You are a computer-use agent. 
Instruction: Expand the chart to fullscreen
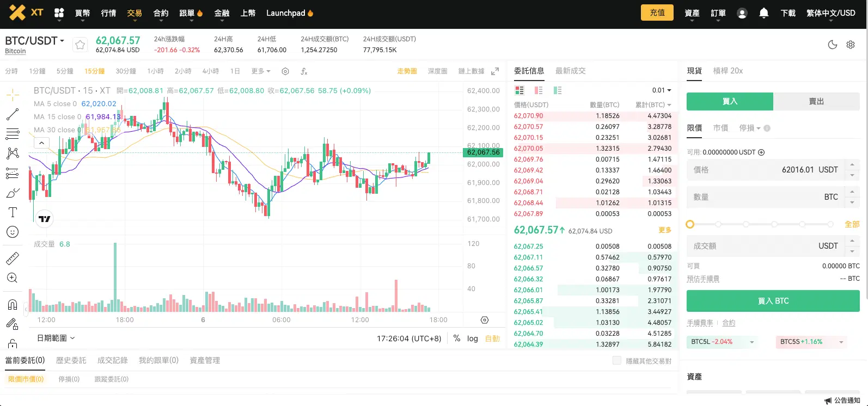[x=494, y=71]
